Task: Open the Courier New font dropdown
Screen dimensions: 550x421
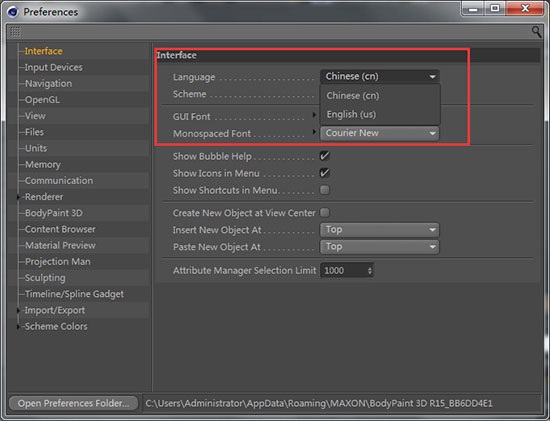Action: [380, 133]
